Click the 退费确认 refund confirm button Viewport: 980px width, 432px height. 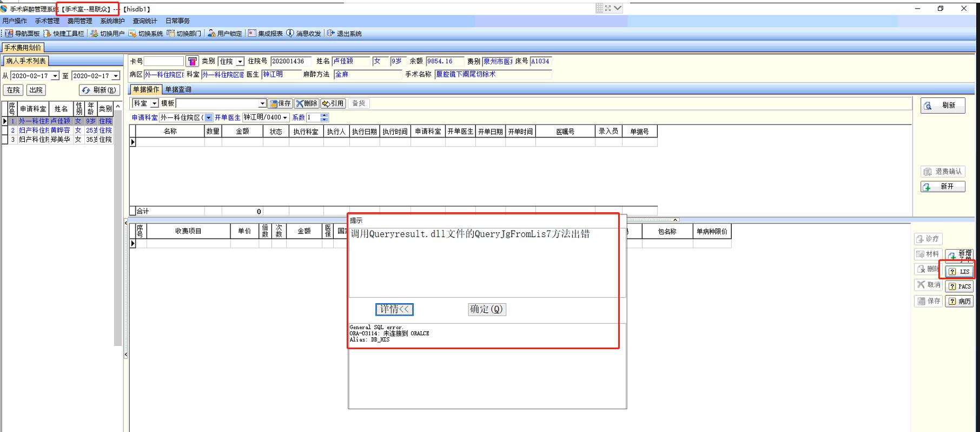click(x=943, y=172)
